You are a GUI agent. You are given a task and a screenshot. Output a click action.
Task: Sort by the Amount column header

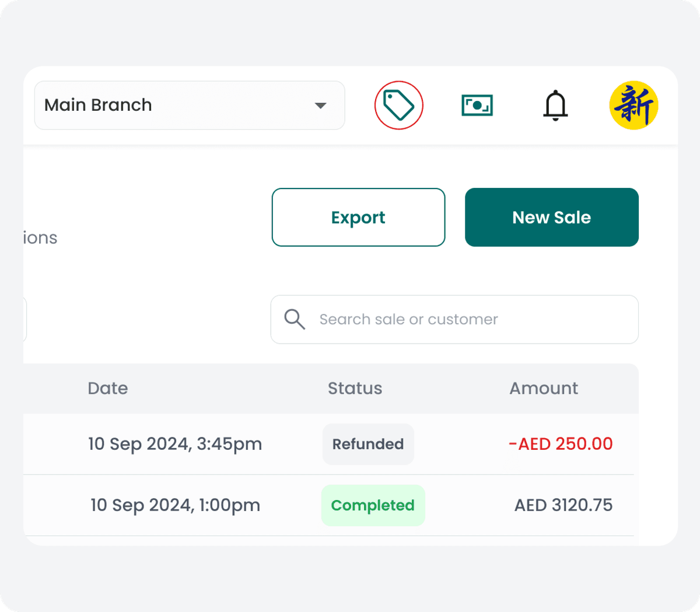544,388
